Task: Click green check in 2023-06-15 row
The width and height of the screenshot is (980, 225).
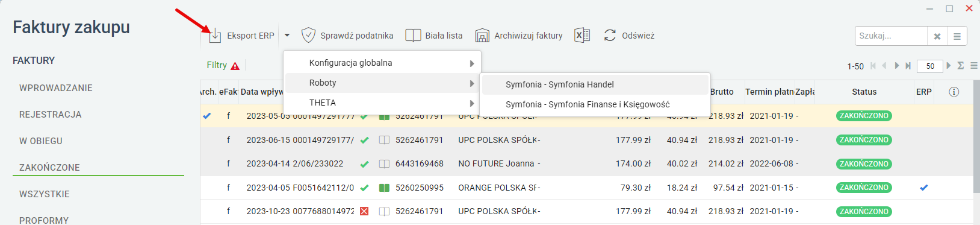Action: click(x=364, y=140)
